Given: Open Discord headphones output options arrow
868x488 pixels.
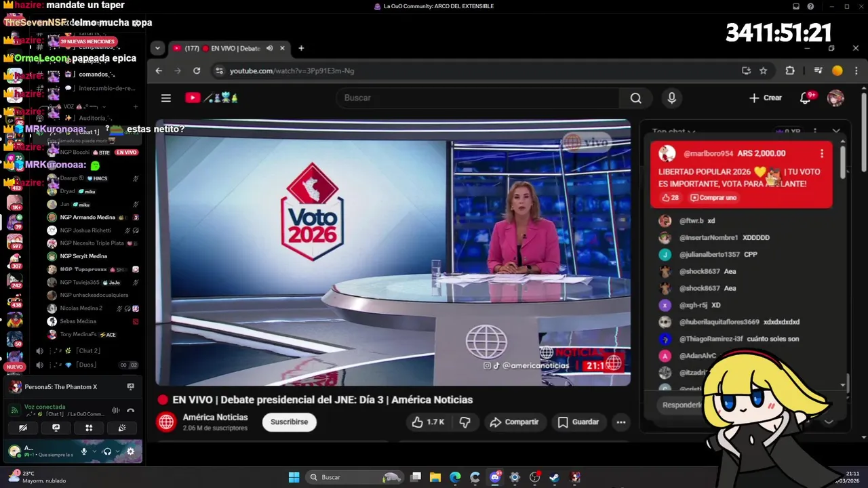Looking at the screenshot, I should tap(117, 451).
